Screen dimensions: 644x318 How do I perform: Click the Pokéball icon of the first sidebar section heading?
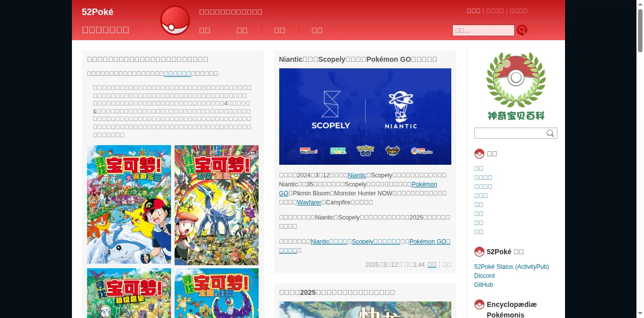[x=479, y=154]
